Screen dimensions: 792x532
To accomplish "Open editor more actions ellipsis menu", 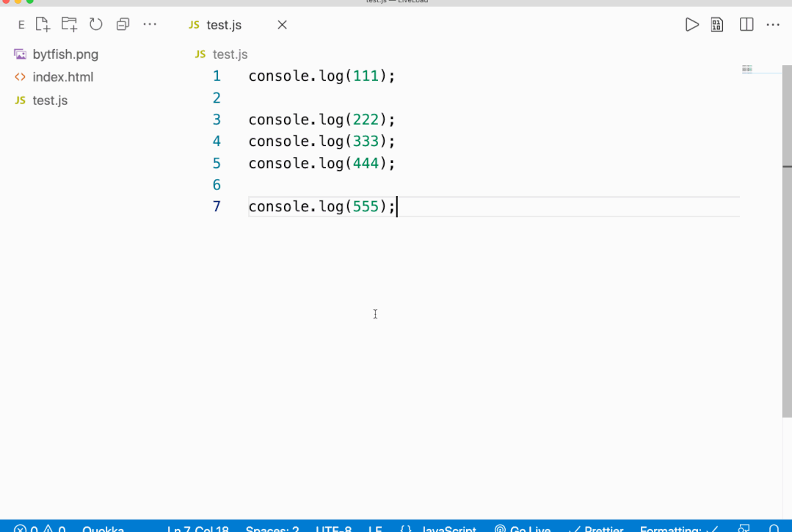I will (774, 24).
